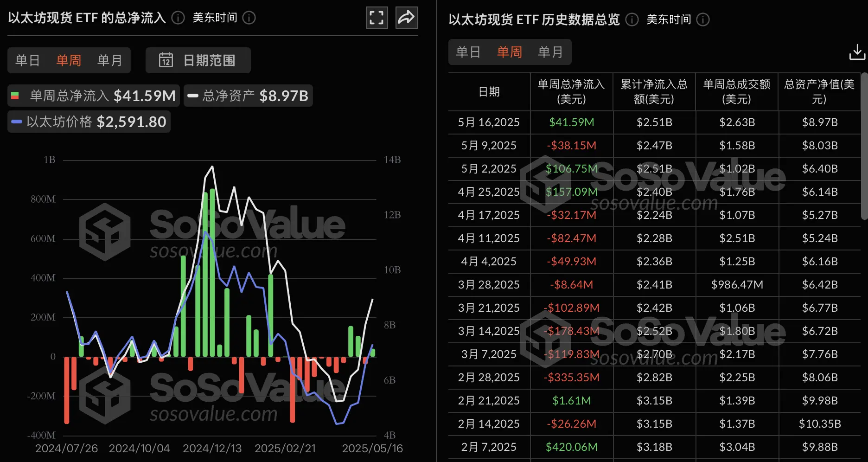This screenshot has width=868, height=462.
Task: Switch the left chart to 单月 view
Action: pos(109,60)
